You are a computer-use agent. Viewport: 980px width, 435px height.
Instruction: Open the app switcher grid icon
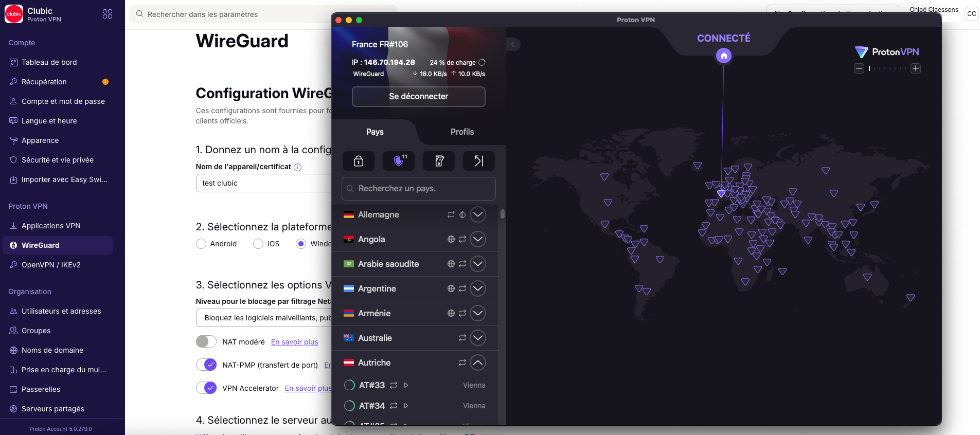pyautogui.click(x=108, y=14)
